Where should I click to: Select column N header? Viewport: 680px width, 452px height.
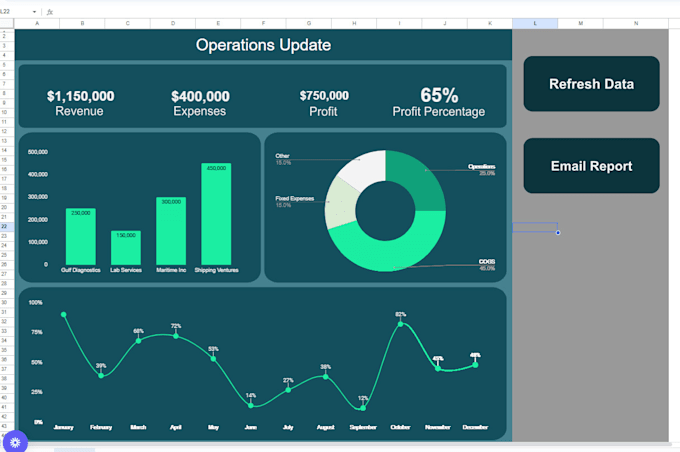click(636, 23)
